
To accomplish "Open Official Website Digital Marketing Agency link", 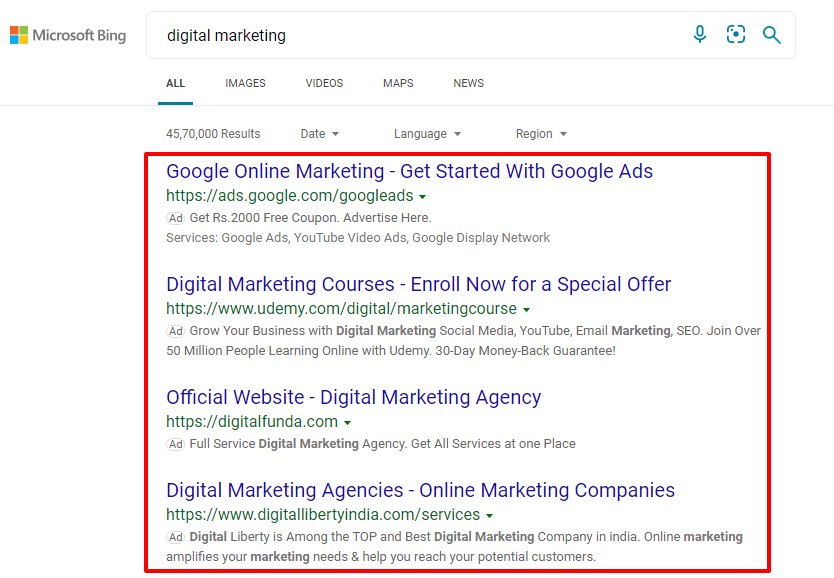I will pos(353,397).
